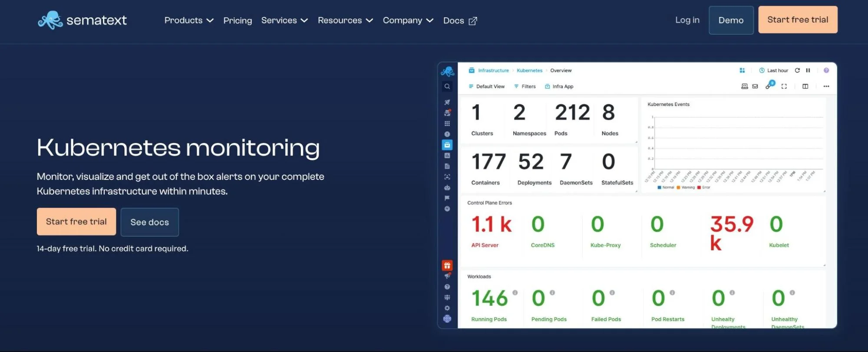Click the globe avatar at the sidebar bottom
The width and height of the screenshot is (868, 352).
(447, 319)
